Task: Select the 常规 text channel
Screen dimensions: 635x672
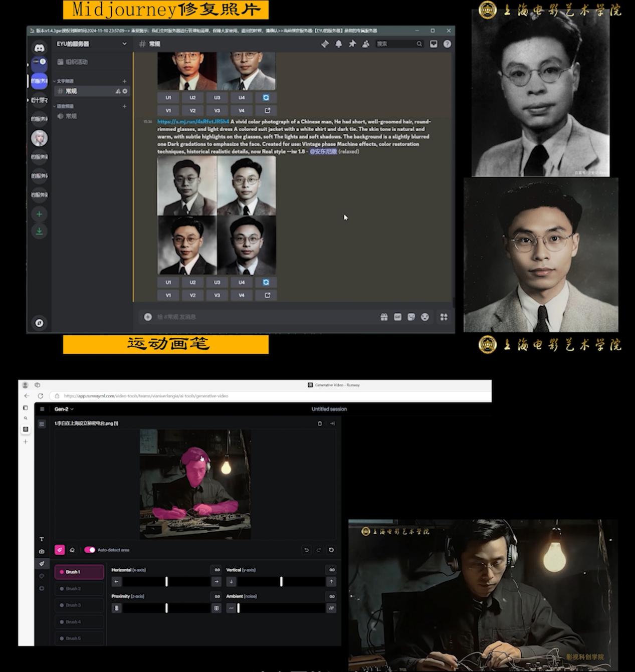Action: pyautogui.click(x=72, y=91)
